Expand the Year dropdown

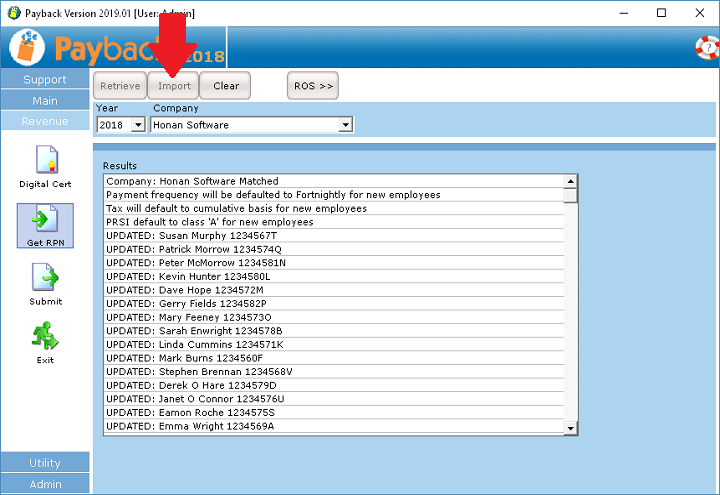(139, 125)
